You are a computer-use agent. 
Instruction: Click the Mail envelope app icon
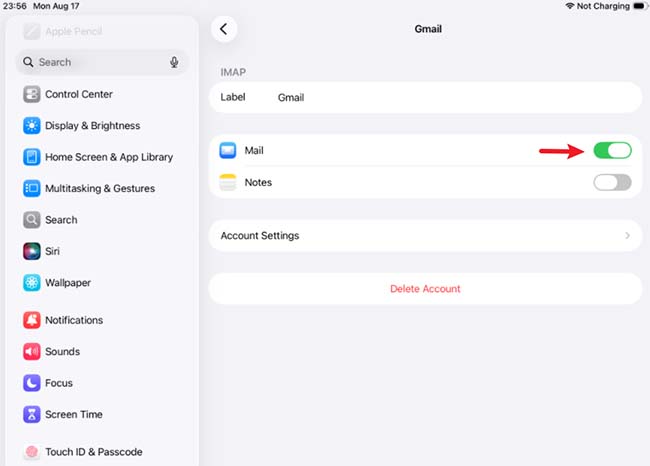coord(228,150)
